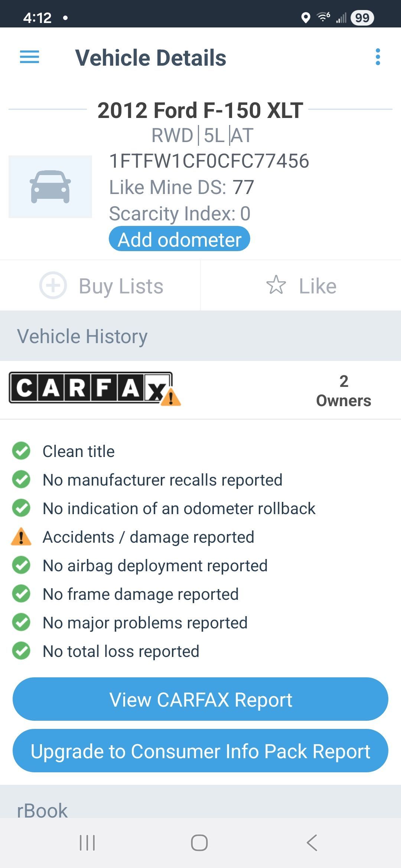
Task: Tap the Accidents / damage warning triangle
Action: click(x=21, y=537)
